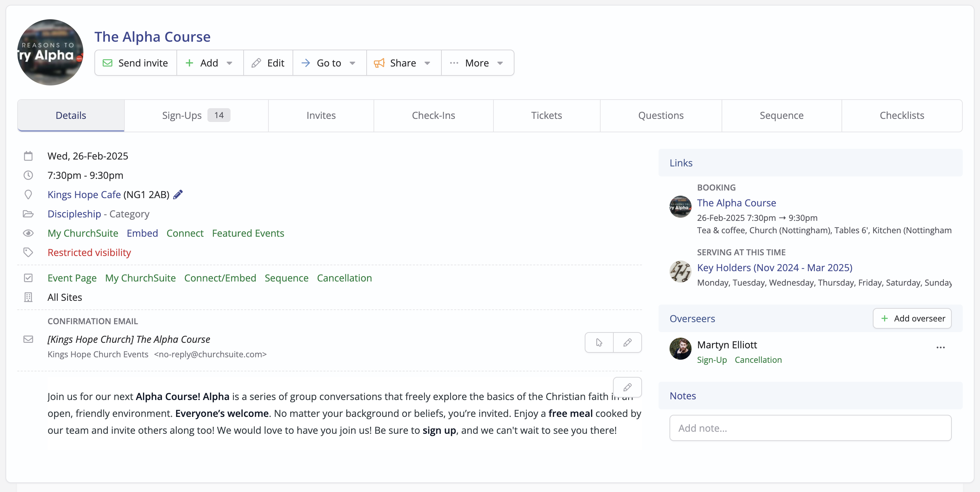The image size is (980, 492).
Task: Open the Checklists tab
Action: (x=902, y=115)
